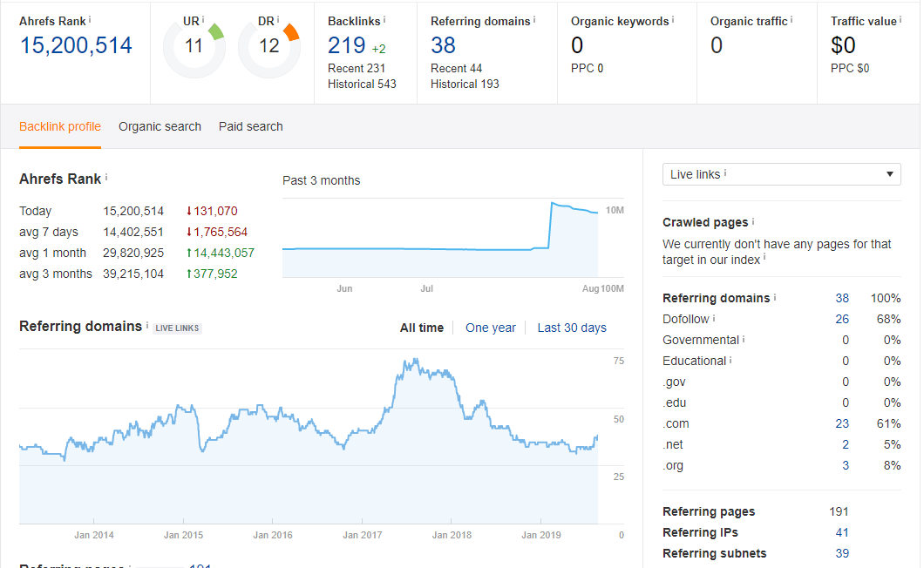Click the info icon inside Live links dropdown
Screen dimensions: 924x568
pyautogui.click(x=725, y=172)
